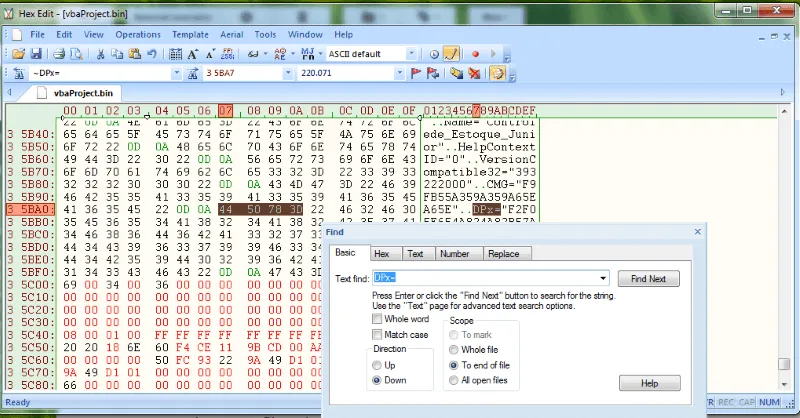The height and width of the screenshot is (418, 800).
Task: Open the autofit icon dropdown arrow
Action: 265,54
